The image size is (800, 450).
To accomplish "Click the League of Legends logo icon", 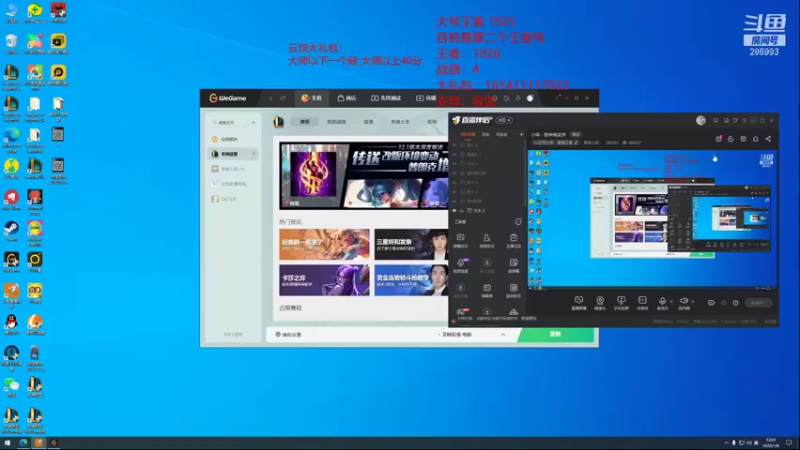I will (279, 122).
